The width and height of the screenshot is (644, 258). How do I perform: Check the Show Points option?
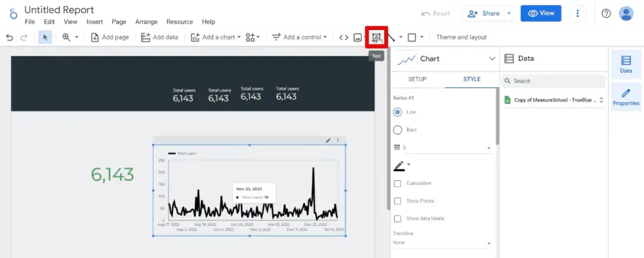[x=397, y=201]
